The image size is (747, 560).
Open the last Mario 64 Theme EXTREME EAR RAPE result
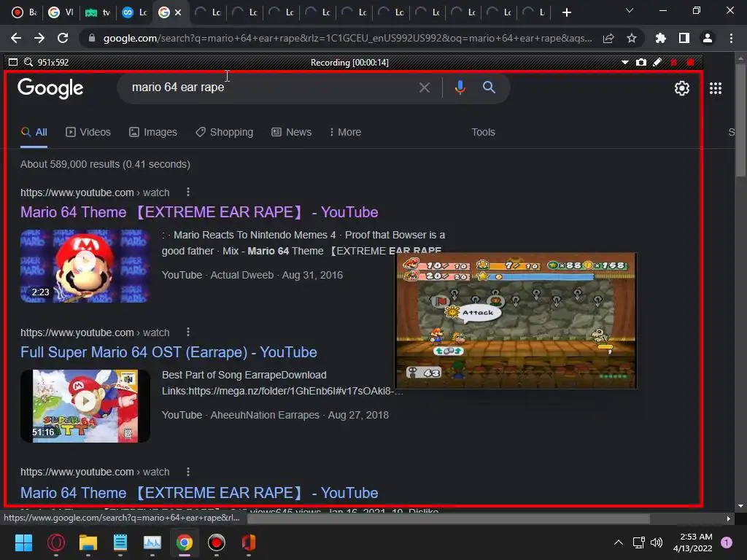[199, 493]
